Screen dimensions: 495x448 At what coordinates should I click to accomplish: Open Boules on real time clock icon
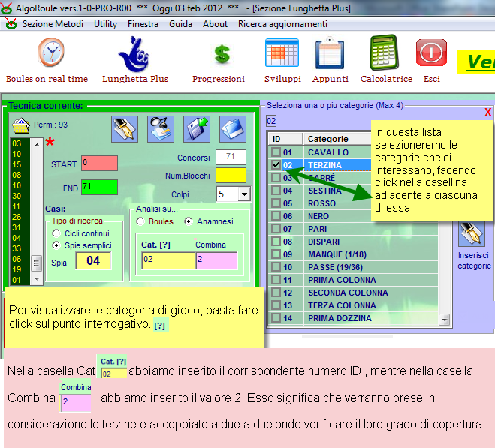point(50,54)
